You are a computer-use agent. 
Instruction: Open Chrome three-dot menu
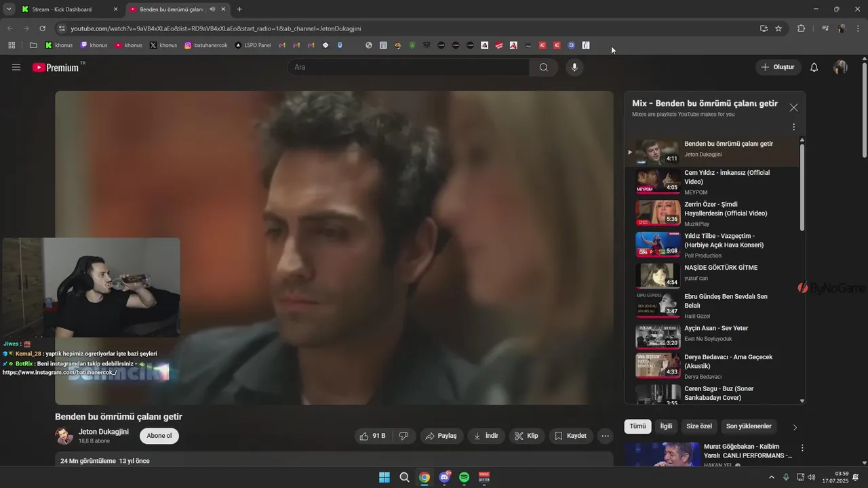[859, 28]
